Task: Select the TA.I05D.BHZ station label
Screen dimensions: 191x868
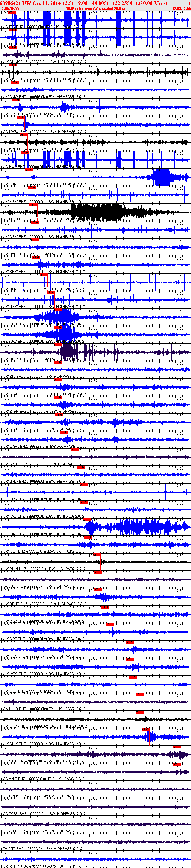Action: (13, 849)
